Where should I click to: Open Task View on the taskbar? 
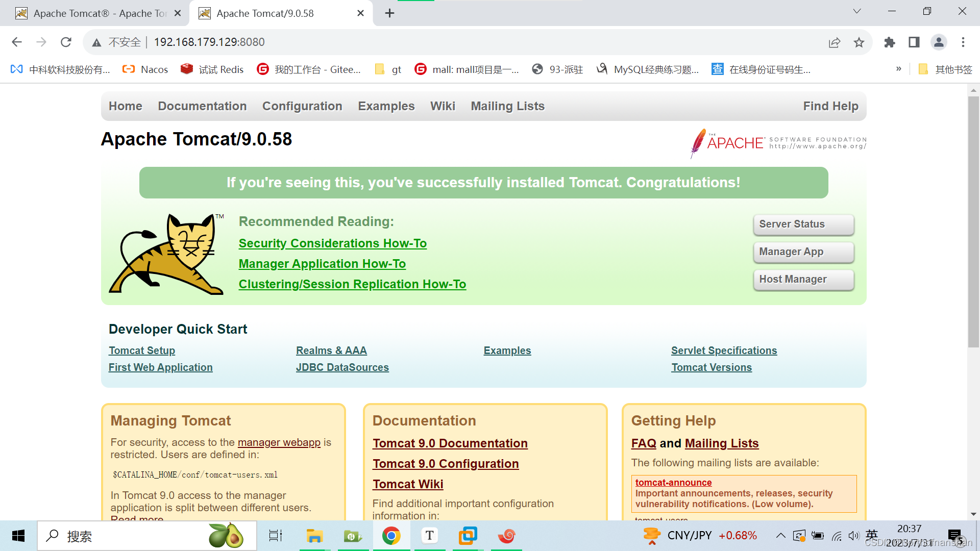pos(276,536)
